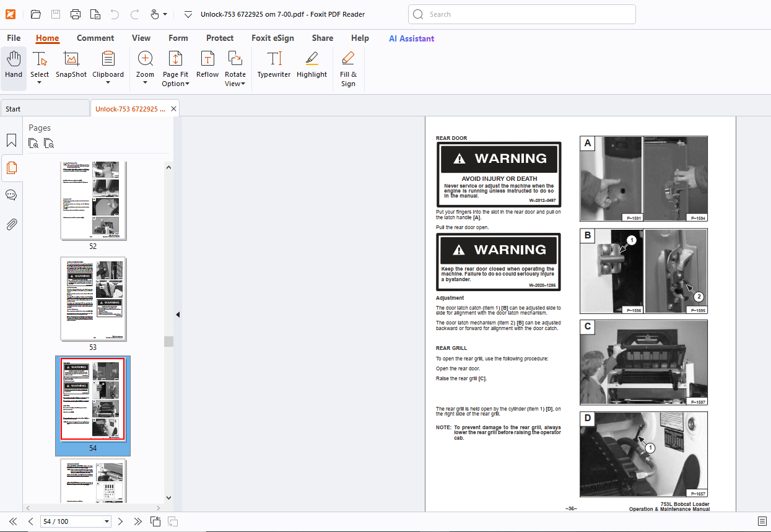Expand the Clipboard dropdown arrow
The image size is (771, 532).
click(108, 82)
